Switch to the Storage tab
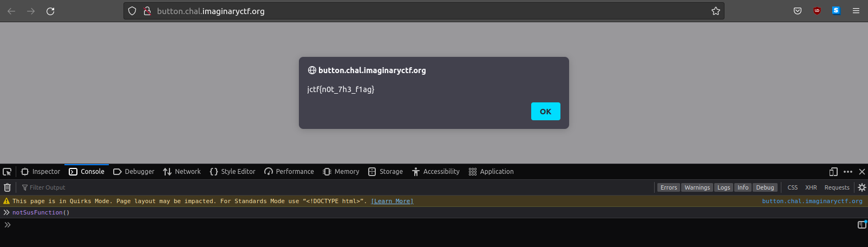The width and height of the screenshot is (868, 247). pyautogui.click(x=386, y=172)
